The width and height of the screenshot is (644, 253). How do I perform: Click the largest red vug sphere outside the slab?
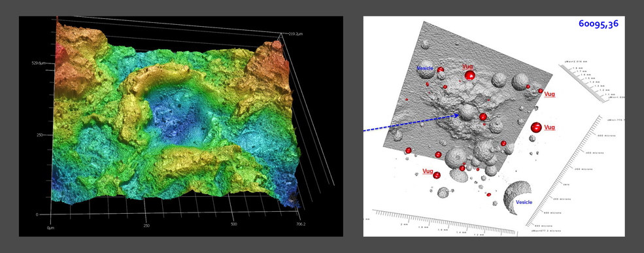[x=535, y=127]
